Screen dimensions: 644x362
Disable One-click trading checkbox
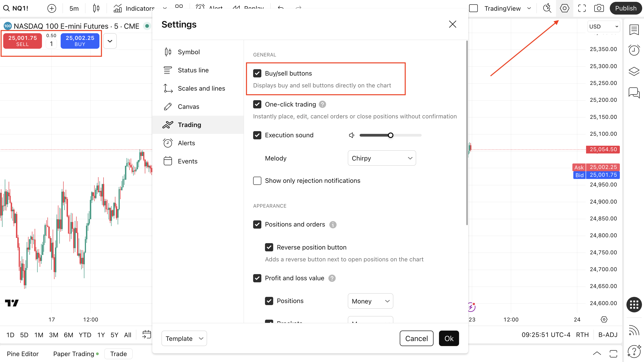(x=257, y=104)
